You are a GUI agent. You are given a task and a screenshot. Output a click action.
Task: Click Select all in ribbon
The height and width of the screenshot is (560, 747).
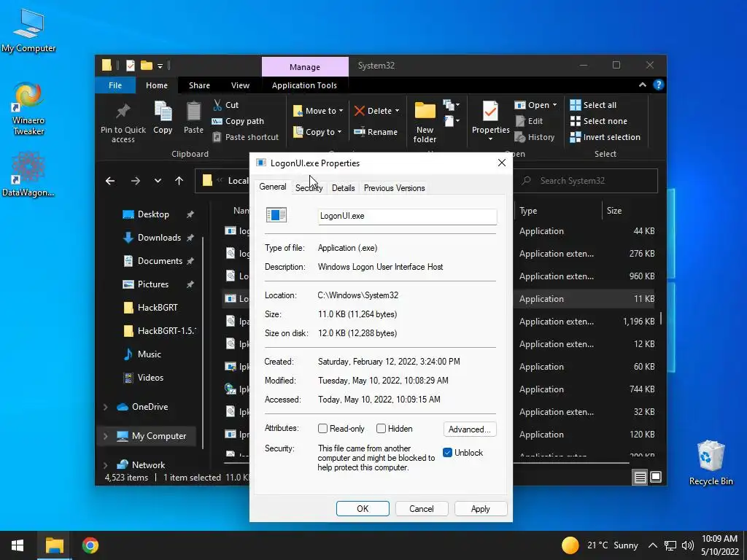593,105
